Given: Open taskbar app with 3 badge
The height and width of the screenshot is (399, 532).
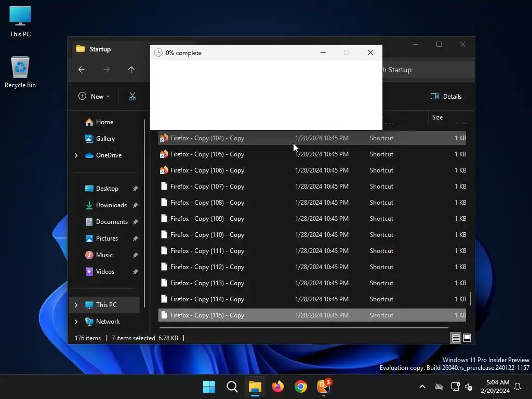Looking at the screenshot, I should 324,387.
